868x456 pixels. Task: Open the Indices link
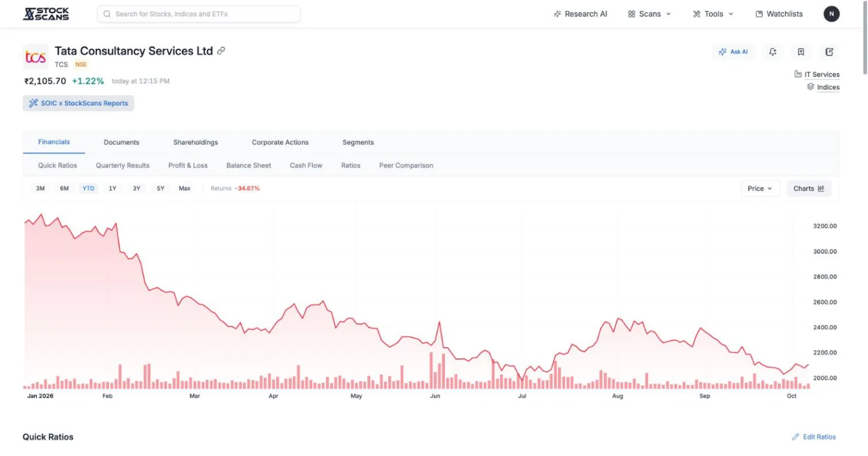click(823, 87)
